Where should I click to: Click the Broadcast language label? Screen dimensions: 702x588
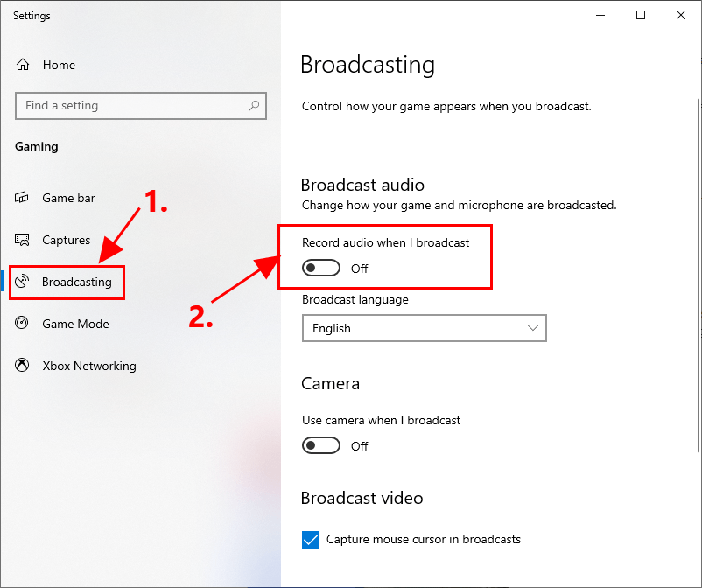click(355, 299)
